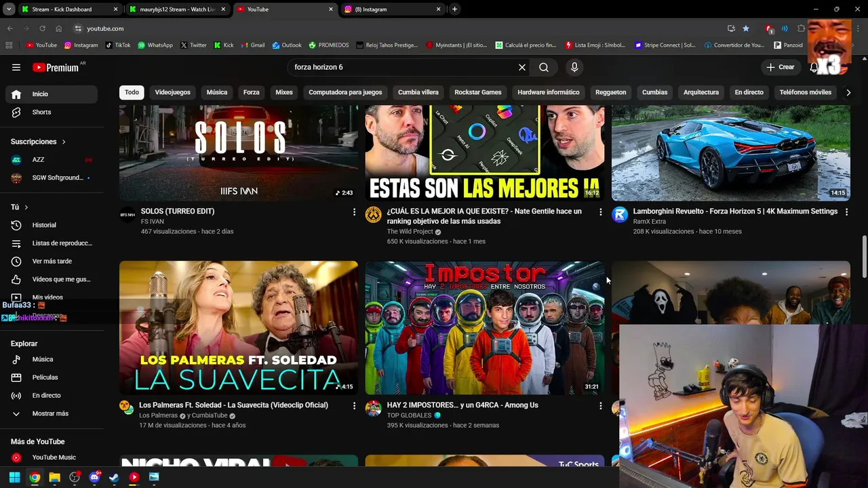Expand the Tú section chevron

26,207
